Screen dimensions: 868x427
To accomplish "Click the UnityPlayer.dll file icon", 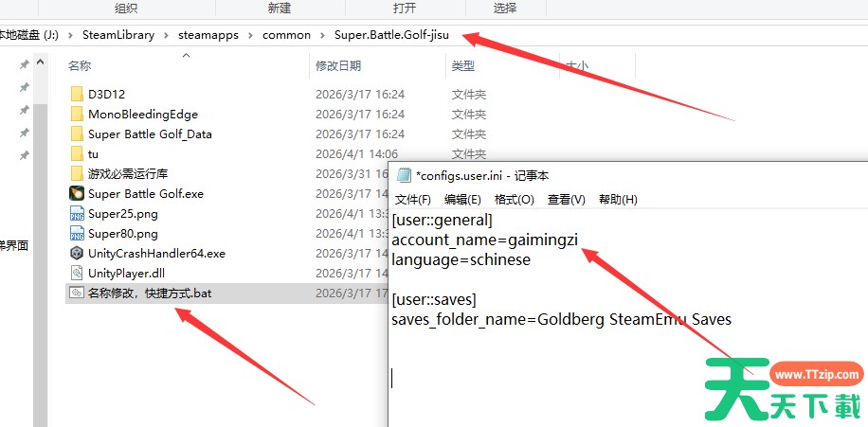I will point(77,274).
